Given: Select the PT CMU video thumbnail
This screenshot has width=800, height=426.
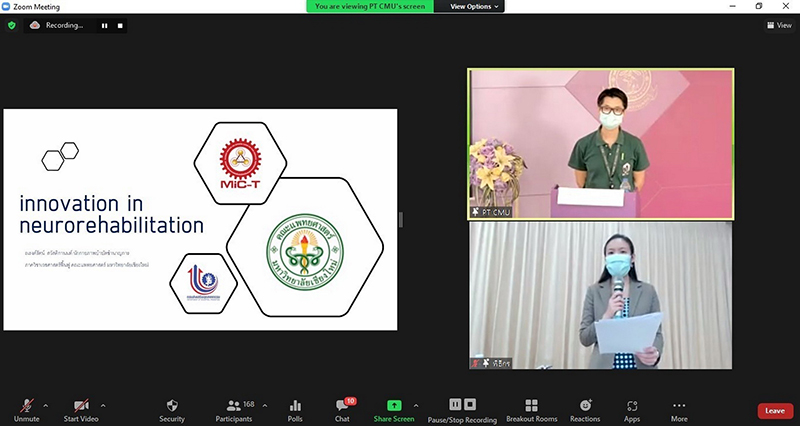Looking at the screenshot, I should click(601, 143).
